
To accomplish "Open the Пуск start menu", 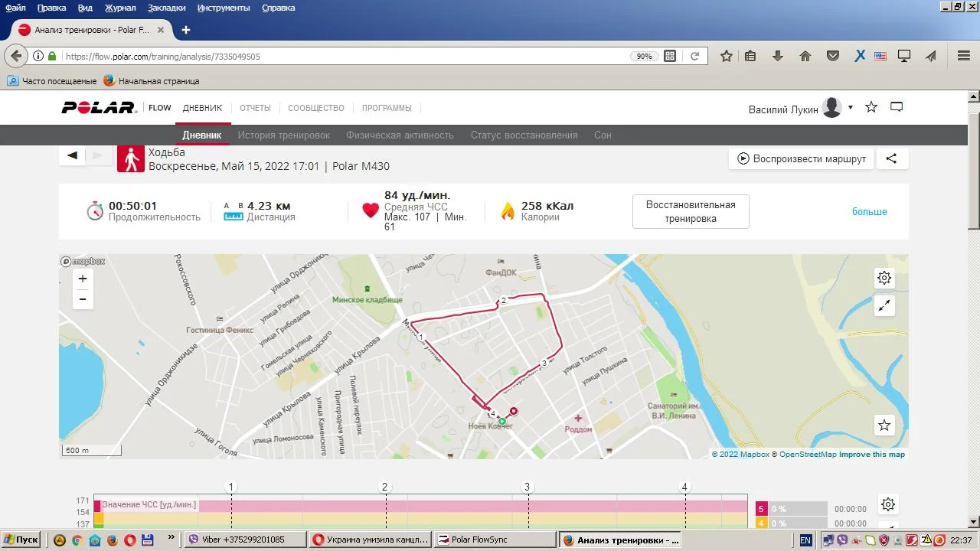I will 21,540.
